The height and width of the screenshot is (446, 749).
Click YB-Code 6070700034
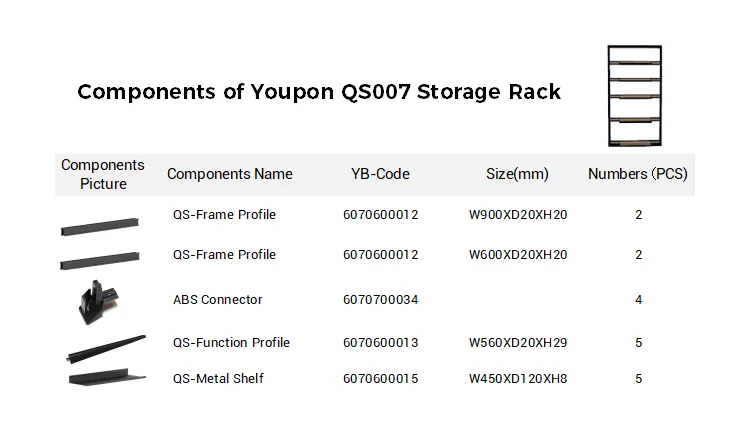pos(380,300)
